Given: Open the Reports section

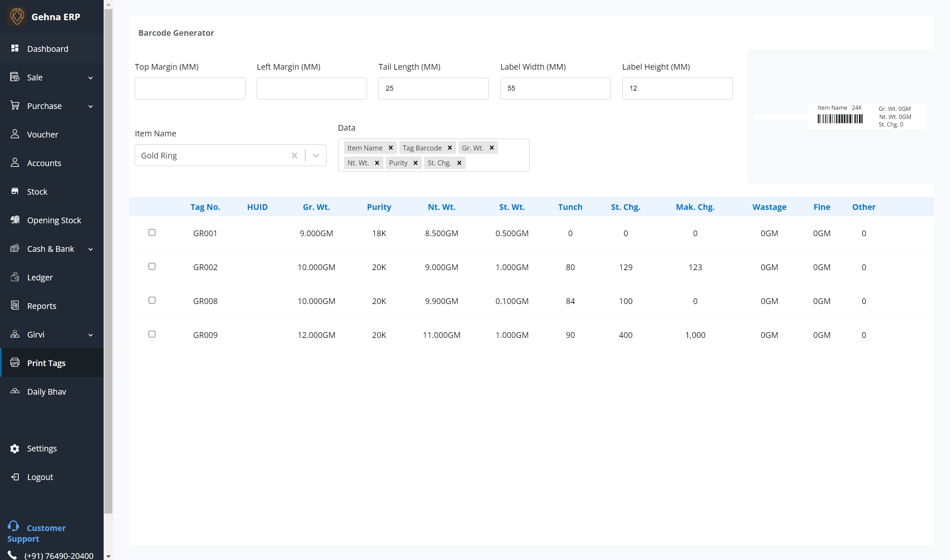Looking at the screenshot, I should [15, 306].
